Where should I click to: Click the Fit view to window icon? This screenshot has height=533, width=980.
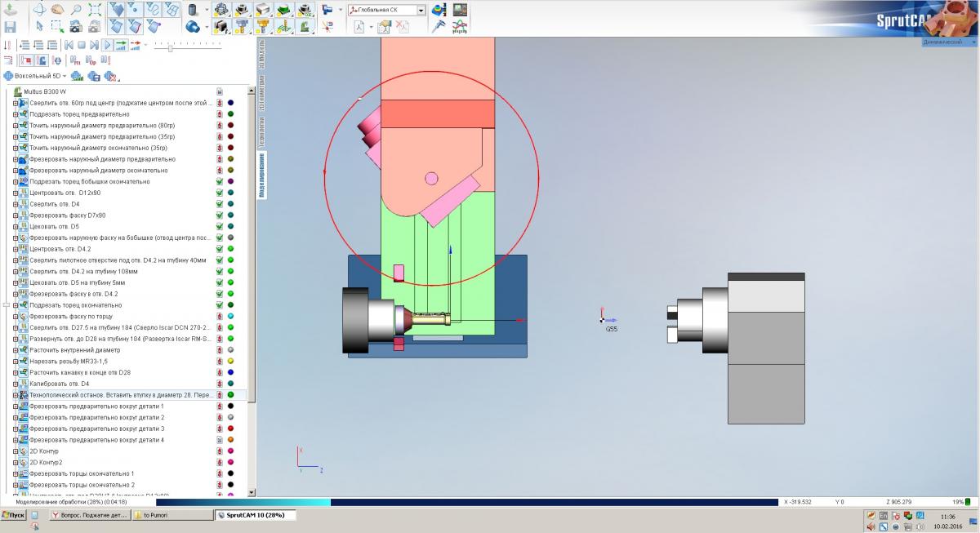(x=95, y=11)
